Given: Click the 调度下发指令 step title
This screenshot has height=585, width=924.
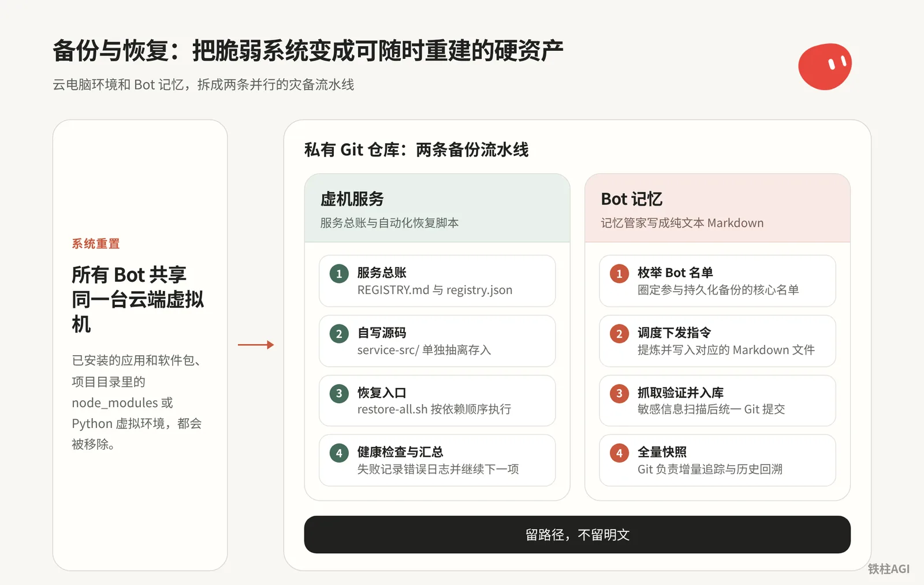Looking at the screenshot, I should (x=675, y=333).
